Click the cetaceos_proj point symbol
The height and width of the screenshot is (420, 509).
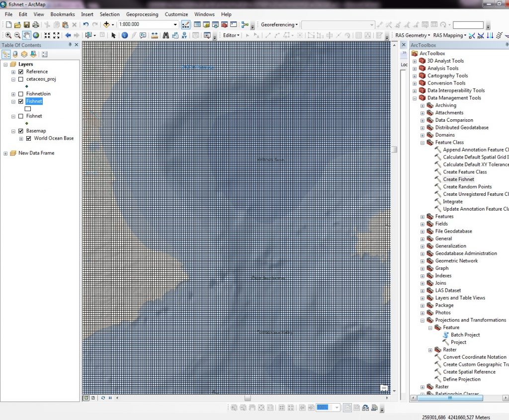27,86
